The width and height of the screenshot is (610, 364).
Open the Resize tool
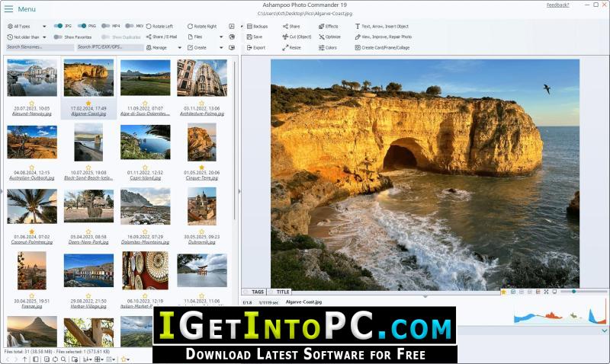pos(292,47)
